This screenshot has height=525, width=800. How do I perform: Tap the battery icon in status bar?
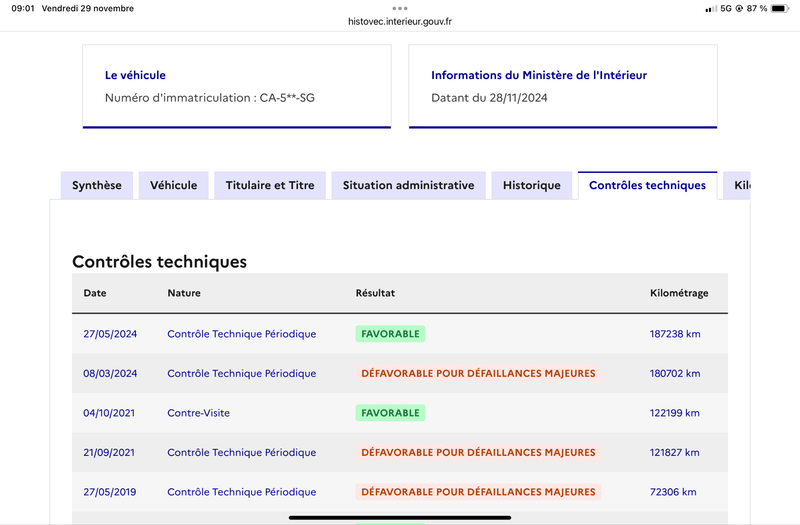(780, 9)
